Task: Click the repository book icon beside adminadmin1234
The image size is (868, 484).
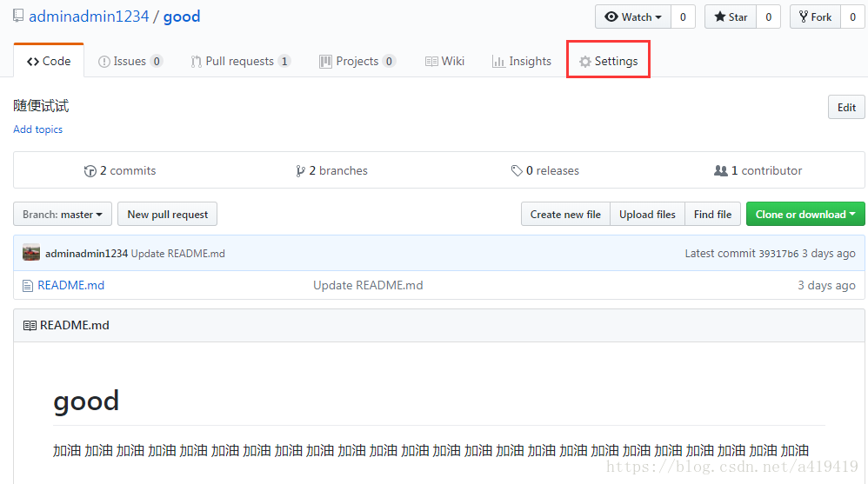Action: 18,16
